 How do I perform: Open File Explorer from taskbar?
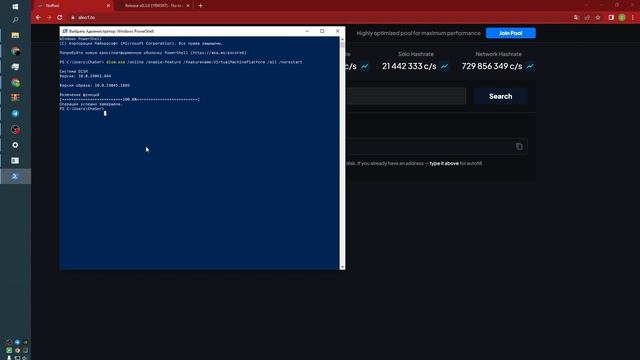[15, 36]
